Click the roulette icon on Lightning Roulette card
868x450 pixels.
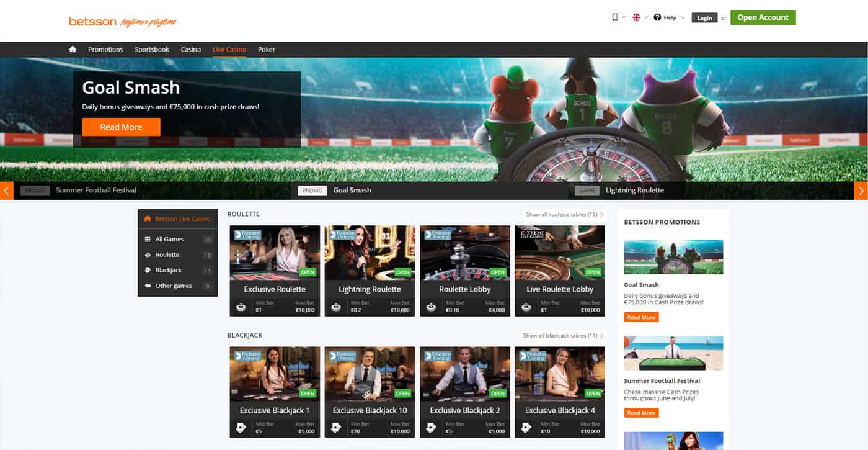(336, 307)
